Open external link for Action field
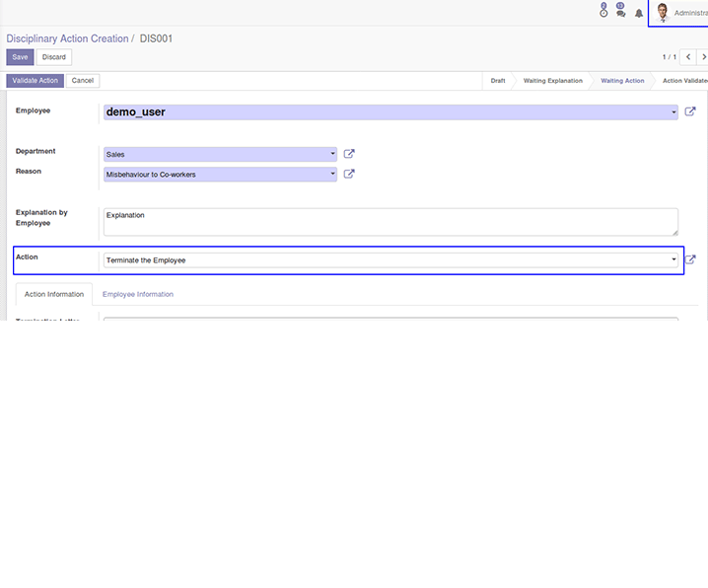The image size is (708, 588). click(690, 259)
